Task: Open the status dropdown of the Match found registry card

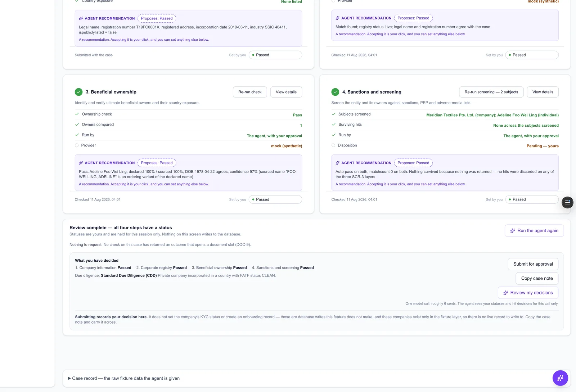Action: [x=532, y=55]
